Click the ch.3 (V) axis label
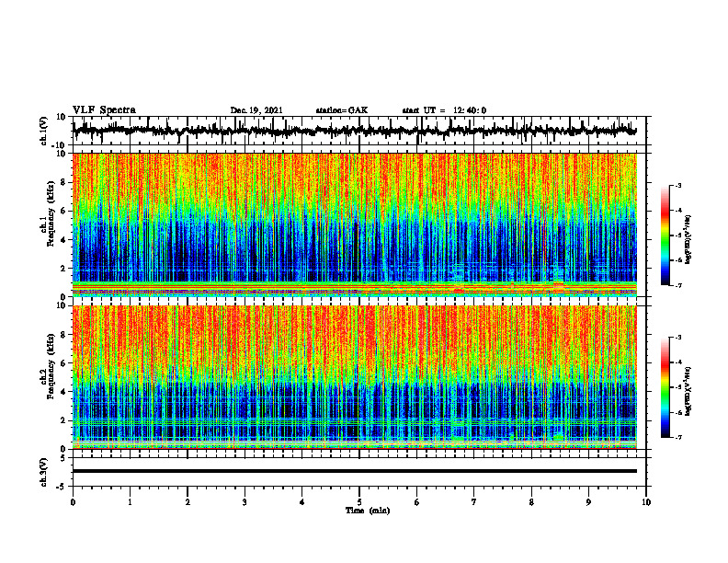This screenshot has width=728, height=563. (44, 472)
